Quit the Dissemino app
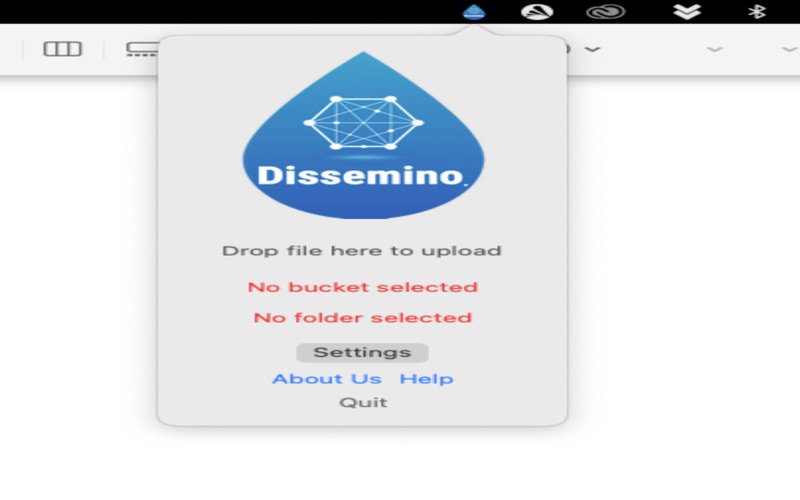This screenshot has width=800, height=500. coord(363,403)
